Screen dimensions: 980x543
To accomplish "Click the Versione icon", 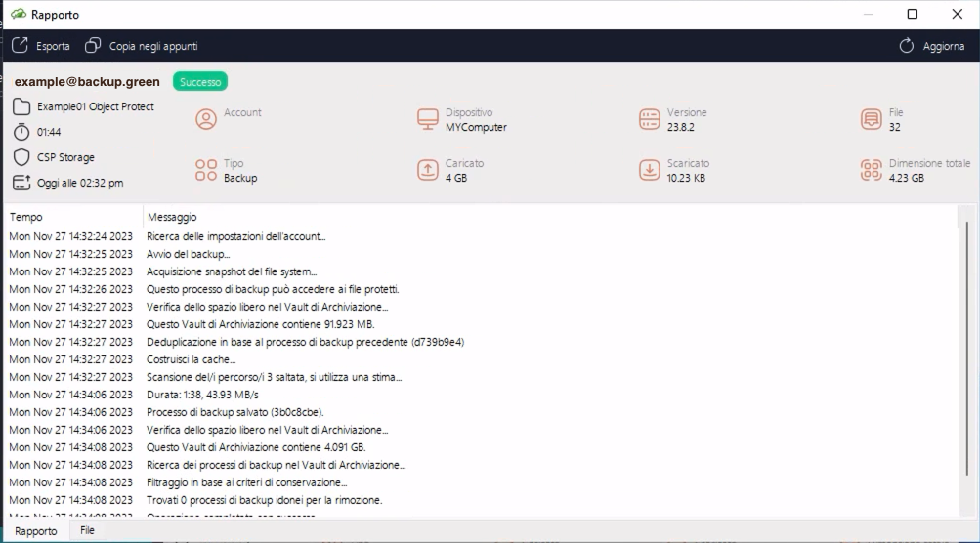I will pos(650,119).
